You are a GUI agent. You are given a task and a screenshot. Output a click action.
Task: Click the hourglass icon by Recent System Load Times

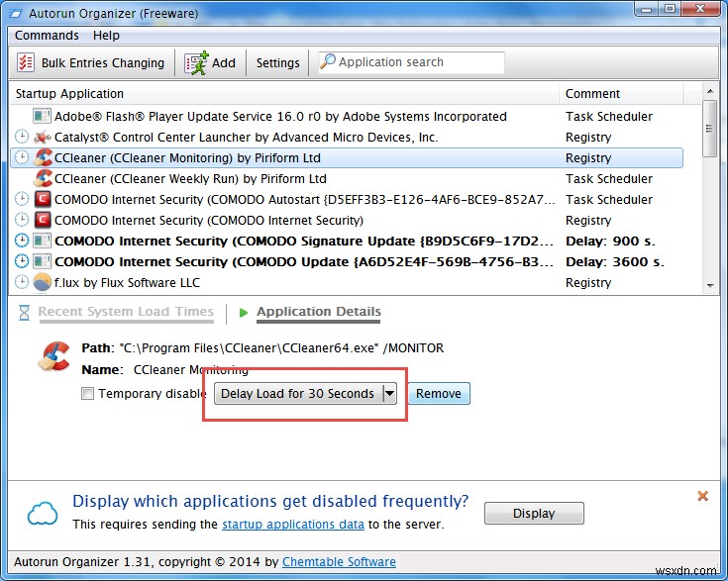(24, 313)
